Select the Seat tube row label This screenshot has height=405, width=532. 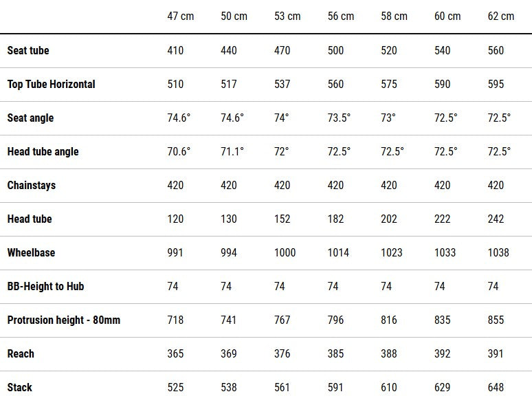[x=28, y=51]
